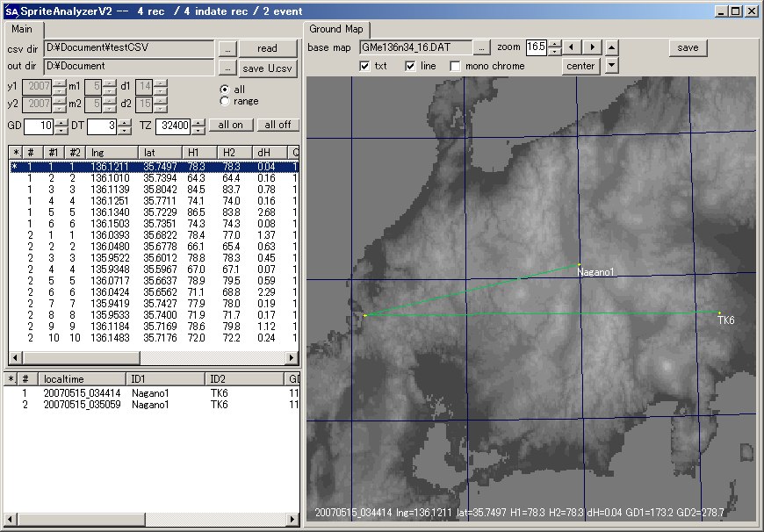Browse for the out dir folder
Image resolution: width=764 pixels, height=532 pixels.
pos(227,67)
